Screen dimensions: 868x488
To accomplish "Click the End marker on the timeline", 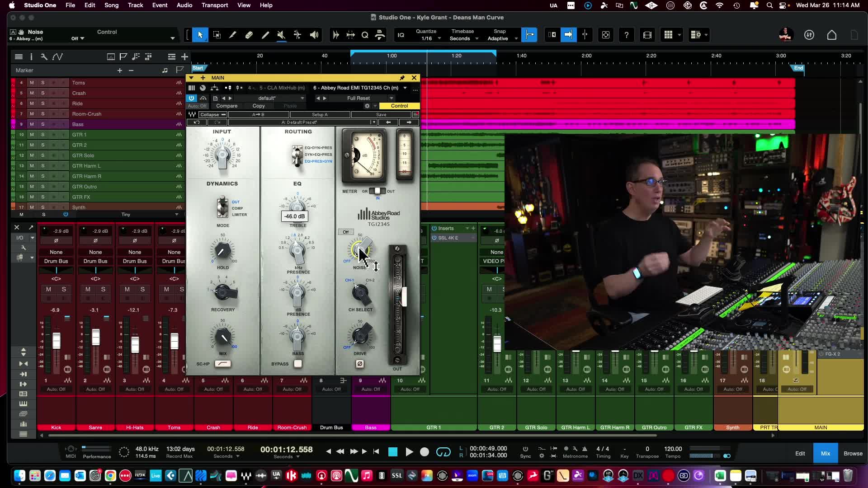I will click(x=798, y=68).
